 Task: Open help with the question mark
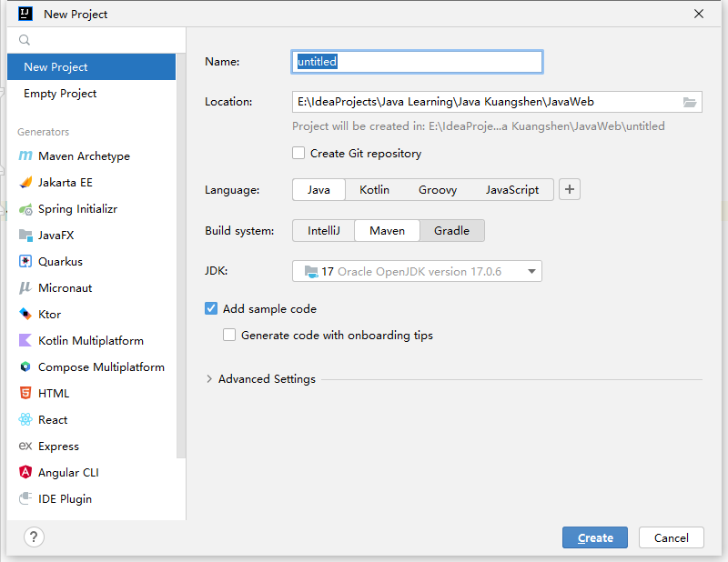pos(34,537)
